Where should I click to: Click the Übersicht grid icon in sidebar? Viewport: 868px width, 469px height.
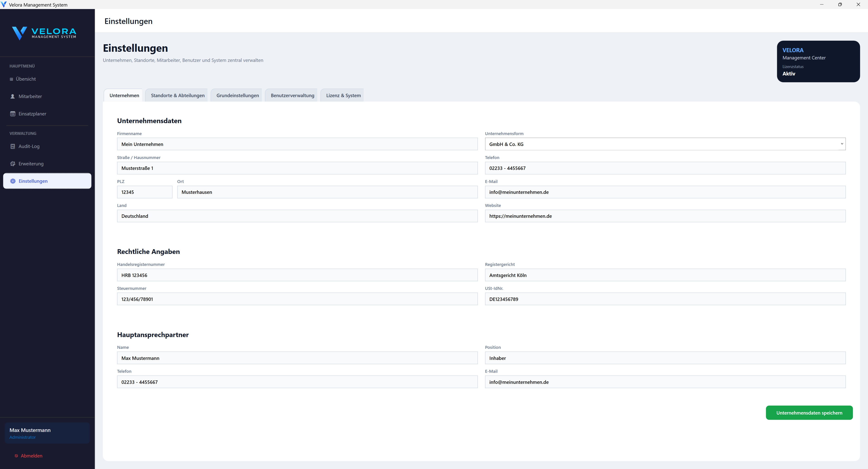(x=12, y=79)
